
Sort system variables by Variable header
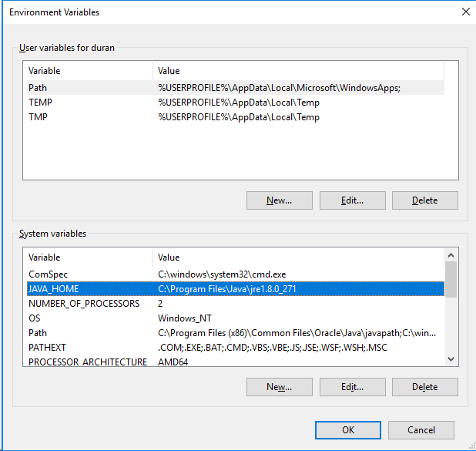point(90,257)
